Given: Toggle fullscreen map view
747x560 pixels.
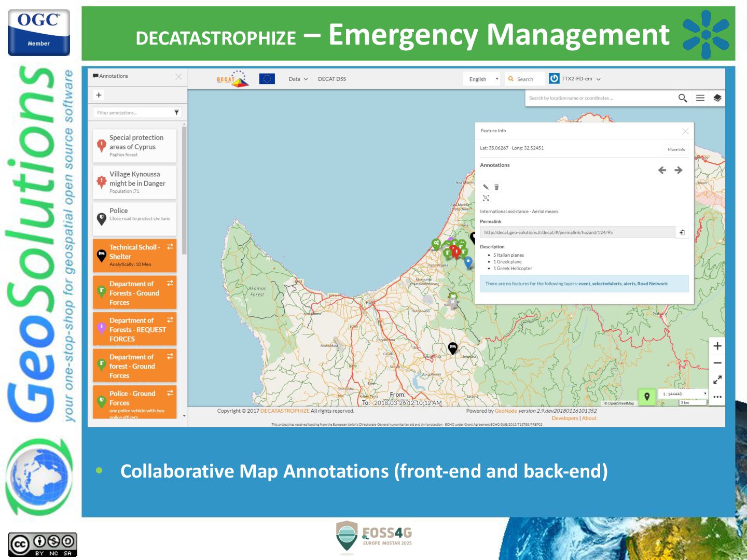Looking at the screenshot, I should 717,380.
